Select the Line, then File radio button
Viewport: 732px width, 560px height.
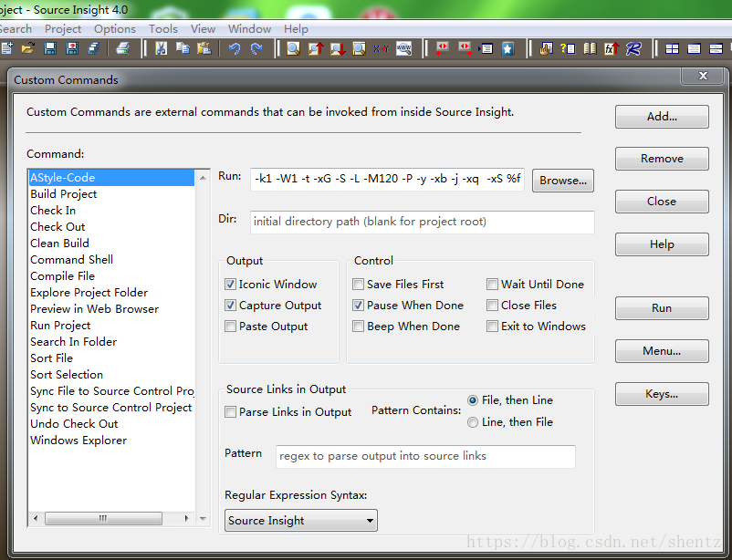tap(473, 422)
